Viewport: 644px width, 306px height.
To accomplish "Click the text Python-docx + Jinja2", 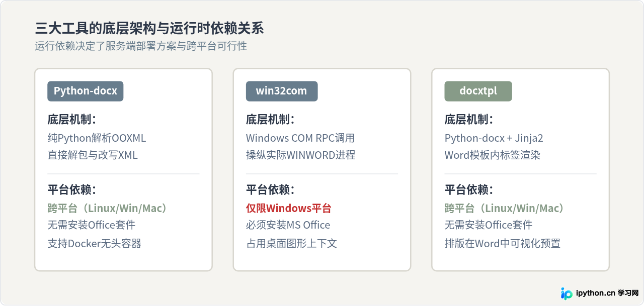I will click(494, 138).
